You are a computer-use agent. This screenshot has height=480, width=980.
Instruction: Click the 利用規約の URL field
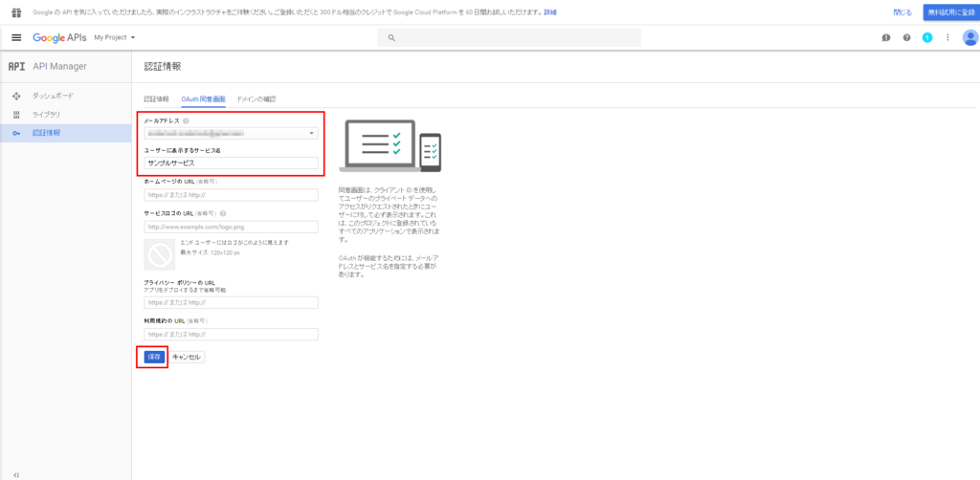coord(231,335)
